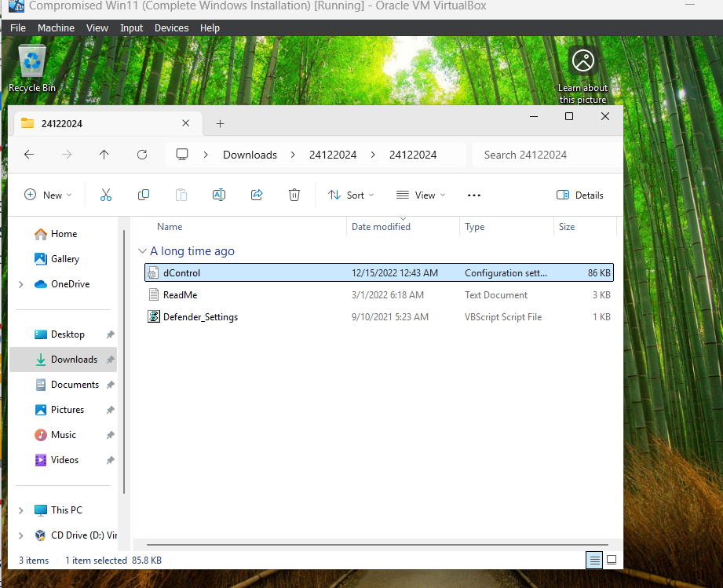
Task: Open the Sort dropdown menu
Action: [351, 195]
